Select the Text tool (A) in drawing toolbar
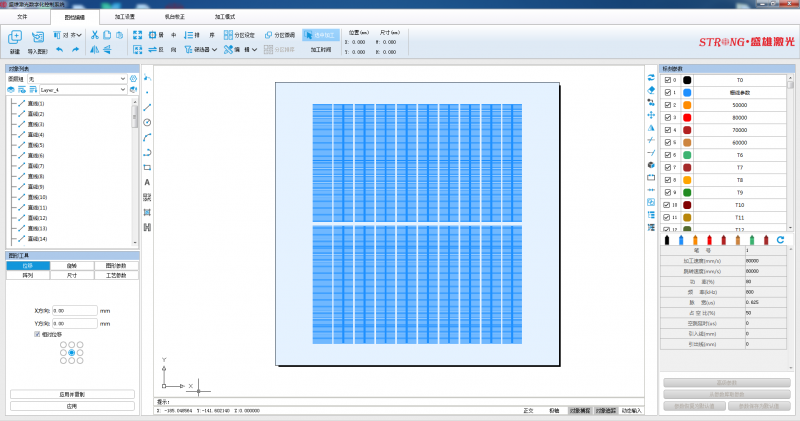The width and height of the screenshot is (800, 421). pos(147,183)
